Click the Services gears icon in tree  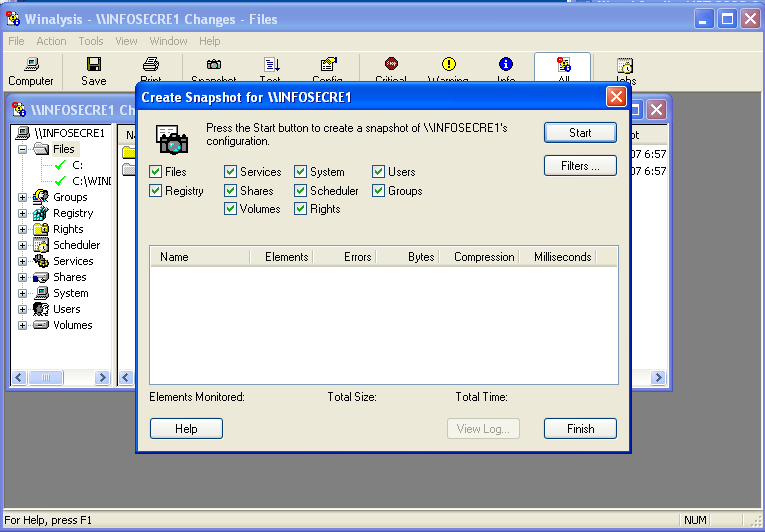click(40, 261)
